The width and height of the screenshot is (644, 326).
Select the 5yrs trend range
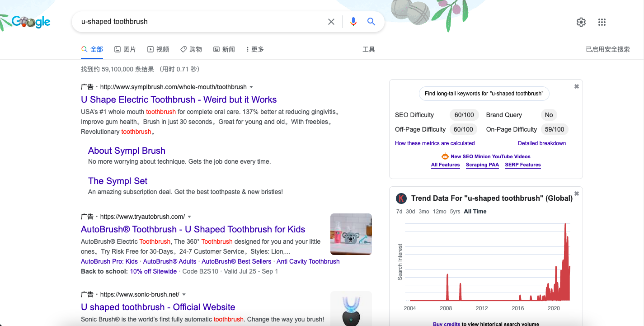click(455, 212)
